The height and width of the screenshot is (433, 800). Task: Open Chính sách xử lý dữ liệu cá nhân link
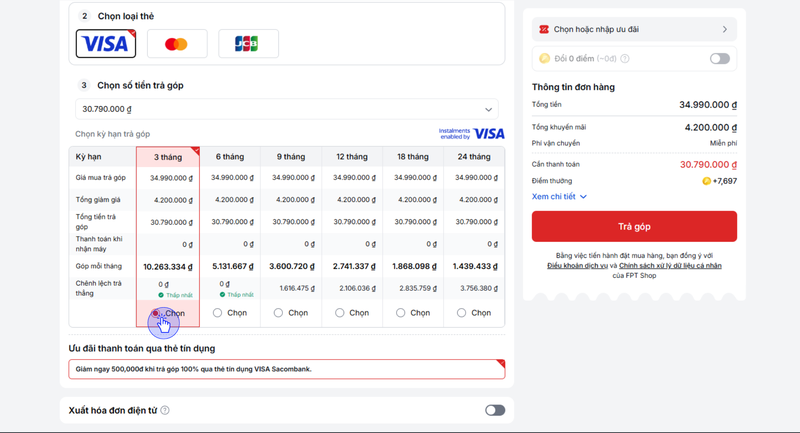[670, 266]
